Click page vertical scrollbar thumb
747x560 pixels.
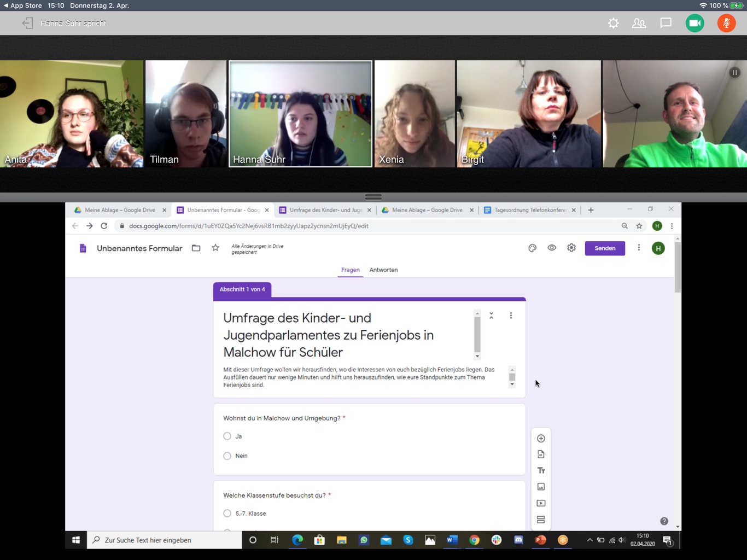coord(678,267)
